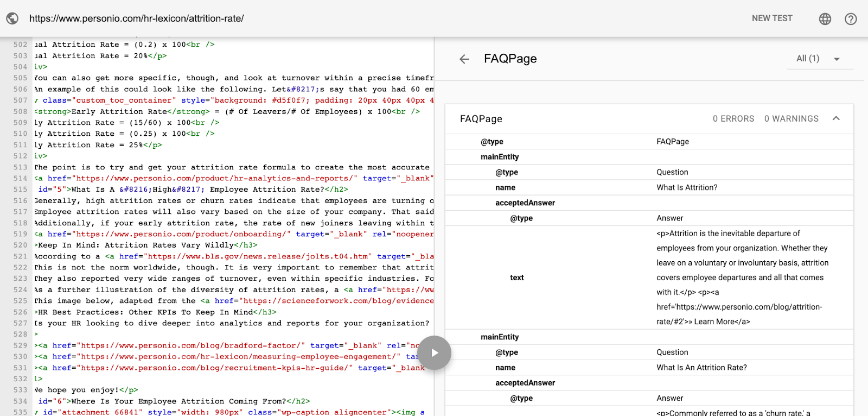Click code line number 527
868x416 pixels.
point(20,323)
